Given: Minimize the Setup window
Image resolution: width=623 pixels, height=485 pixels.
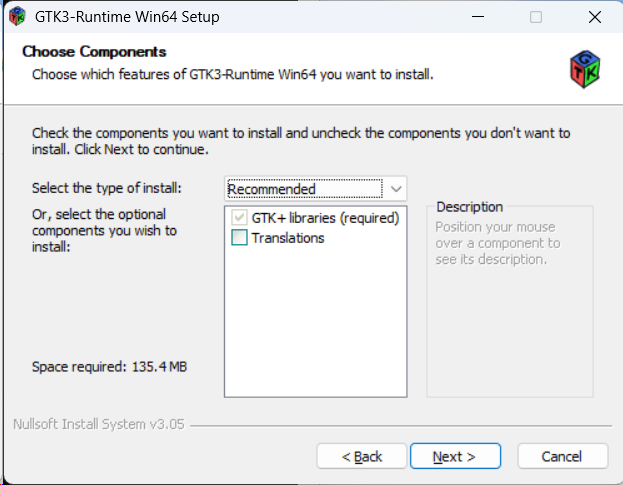Looking at the screenshot, I should pos(478,17).
